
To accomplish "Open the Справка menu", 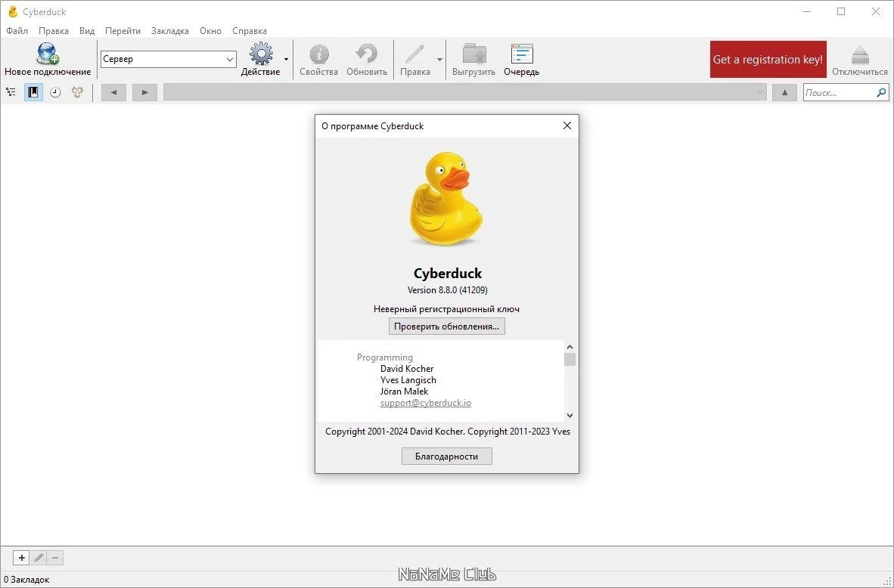I will pyautogui.click(x=249, y=31).
